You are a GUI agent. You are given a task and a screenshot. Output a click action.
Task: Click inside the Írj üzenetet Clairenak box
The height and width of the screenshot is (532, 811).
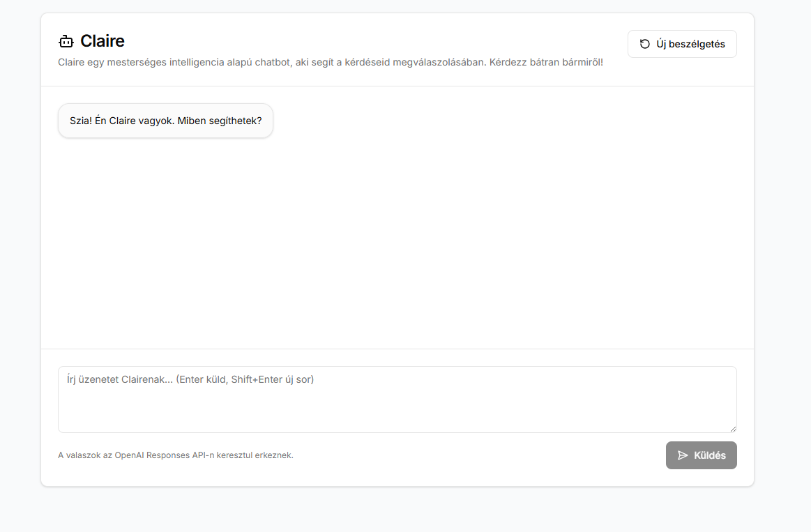point(397,397)
